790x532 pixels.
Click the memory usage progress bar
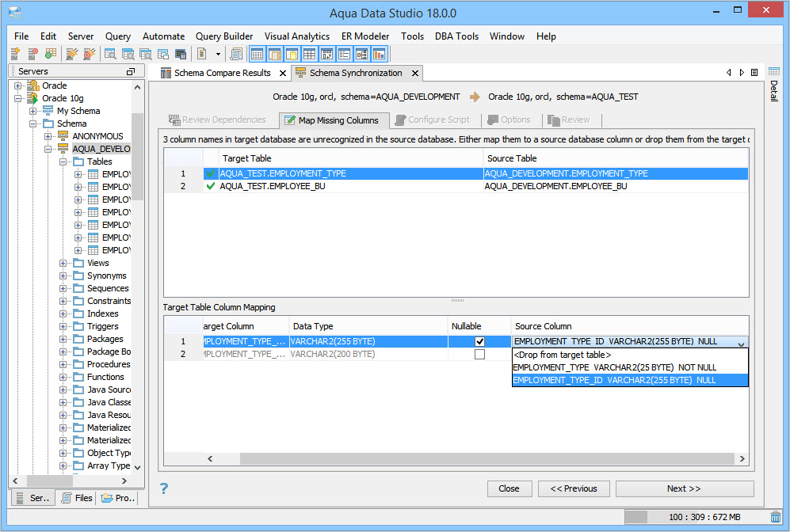coord(697,517)
